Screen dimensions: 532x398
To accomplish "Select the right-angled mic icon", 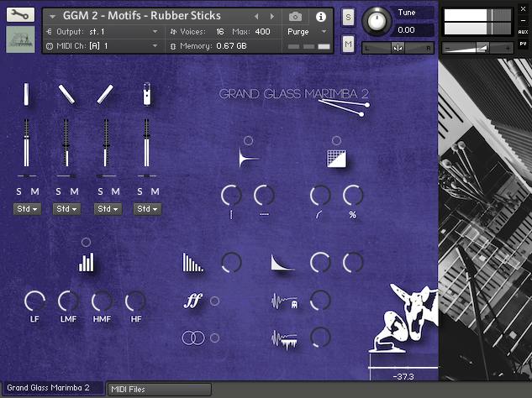I will (x=105, y=94).
